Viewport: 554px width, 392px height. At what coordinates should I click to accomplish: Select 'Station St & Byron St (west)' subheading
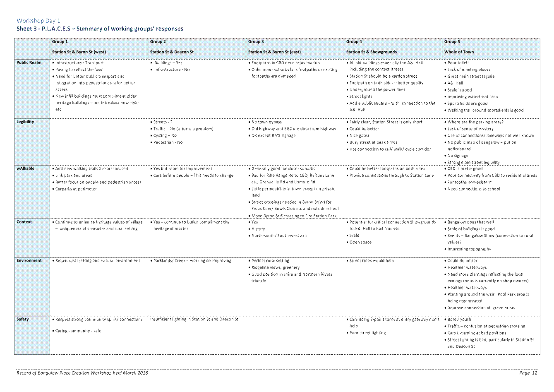pos(79,52)
